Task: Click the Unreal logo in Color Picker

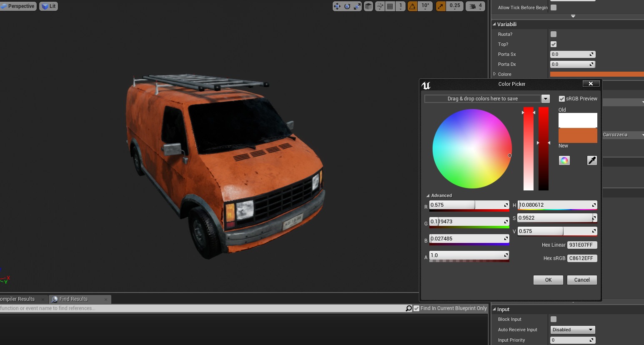Action: [426, 85]
